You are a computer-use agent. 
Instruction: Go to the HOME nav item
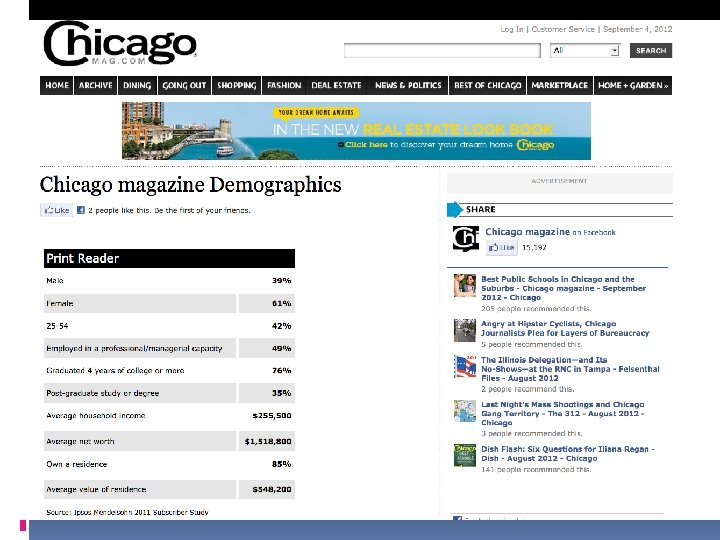click(56, 85)
